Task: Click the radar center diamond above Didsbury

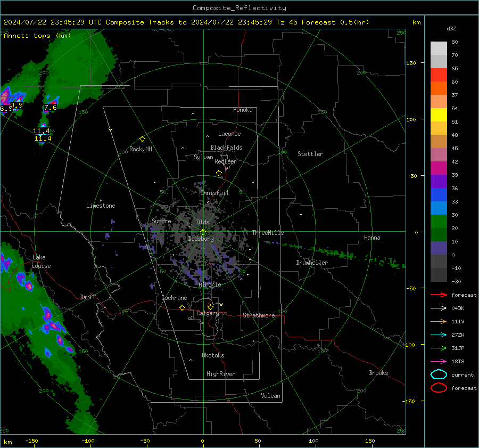Action: [x=203, y=232]
